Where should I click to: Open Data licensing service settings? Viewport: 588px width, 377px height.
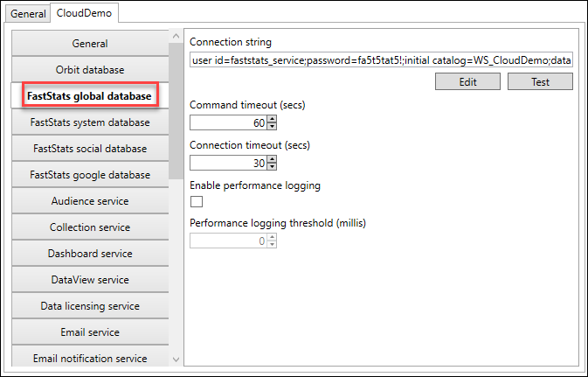[90, 306]
